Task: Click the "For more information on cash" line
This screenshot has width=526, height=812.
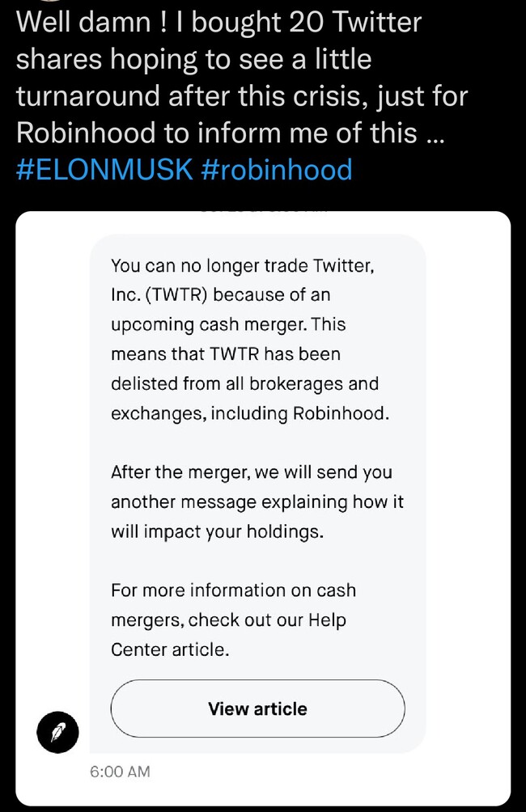Action: point(233,590)
